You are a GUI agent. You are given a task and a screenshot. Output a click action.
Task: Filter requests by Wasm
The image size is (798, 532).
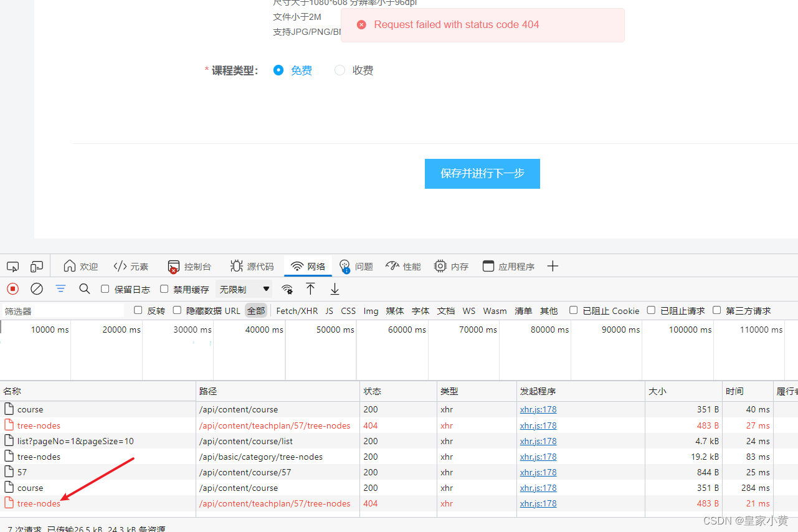click(495, 311)
